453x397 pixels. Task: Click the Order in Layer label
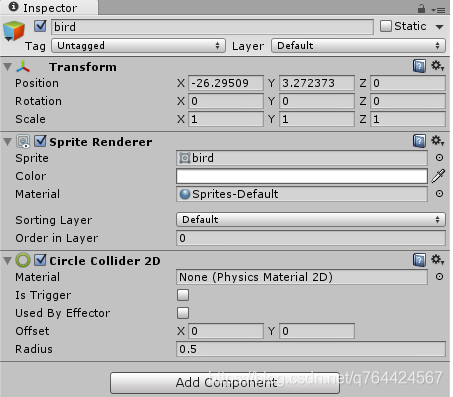[57, 238]
